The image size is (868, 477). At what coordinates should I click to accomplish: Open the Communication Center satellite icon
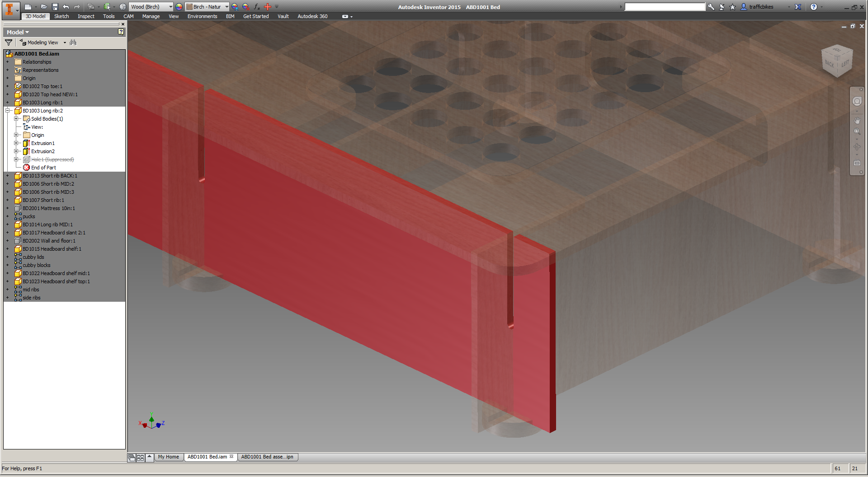722,7
